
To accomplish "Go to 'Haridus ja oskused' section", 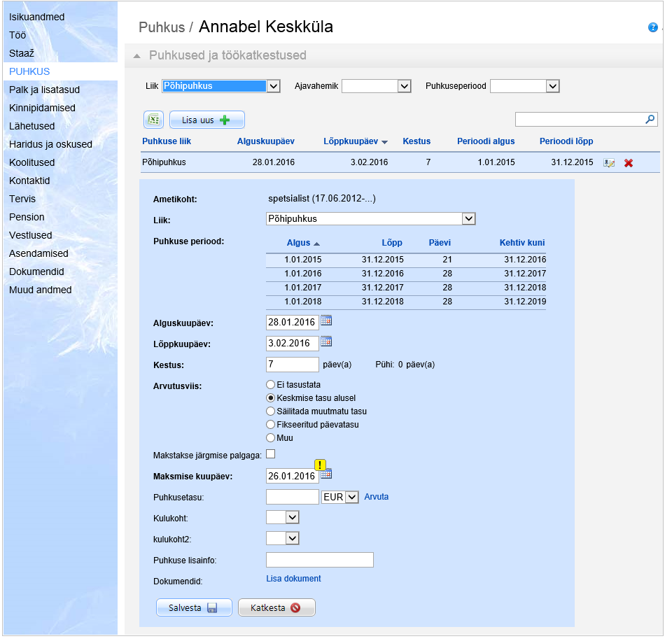I will tap(50, 144).
